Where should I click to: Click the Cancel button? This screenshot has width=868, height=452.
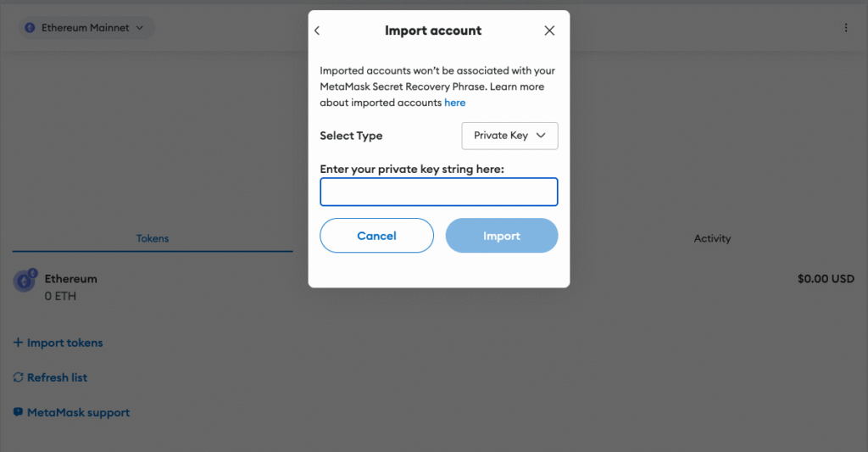point(376,236)
